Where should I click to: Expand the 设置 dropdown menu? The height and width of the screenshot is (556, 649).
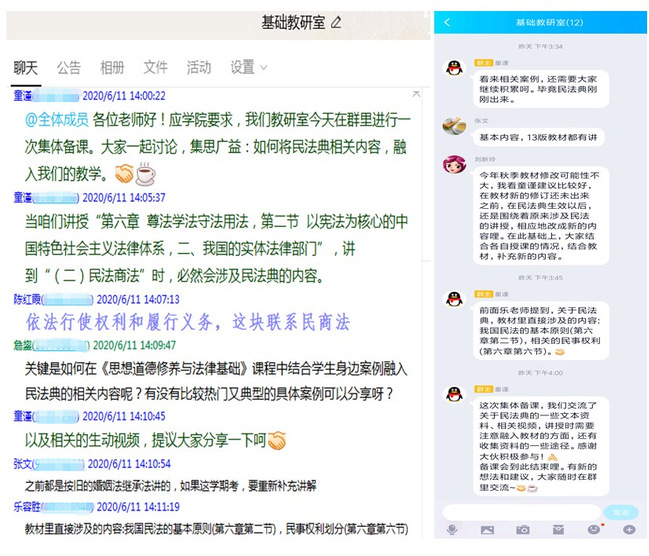tap(248, 67)
